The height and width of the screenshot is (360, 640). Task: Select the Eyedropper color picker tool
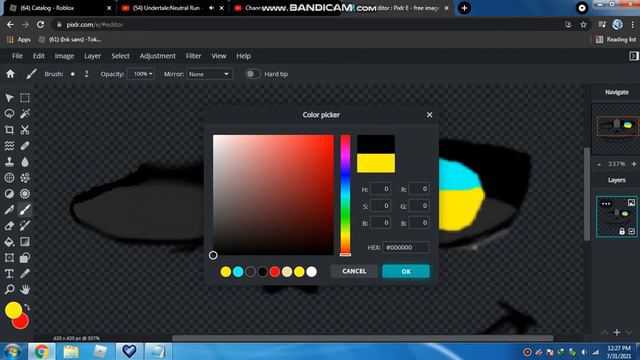(x=25, y=273)
